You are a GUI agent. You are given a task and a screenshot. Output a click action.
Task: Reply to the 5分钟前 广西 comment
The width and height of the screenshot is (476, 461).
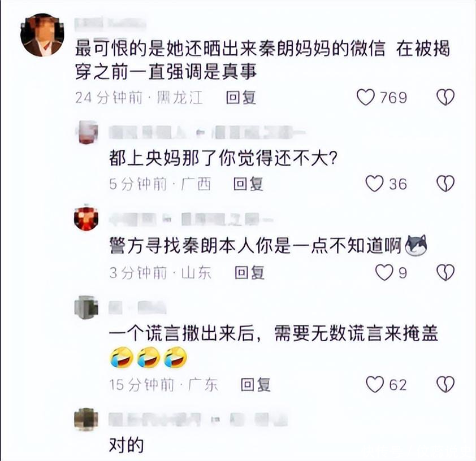(248, 184)
